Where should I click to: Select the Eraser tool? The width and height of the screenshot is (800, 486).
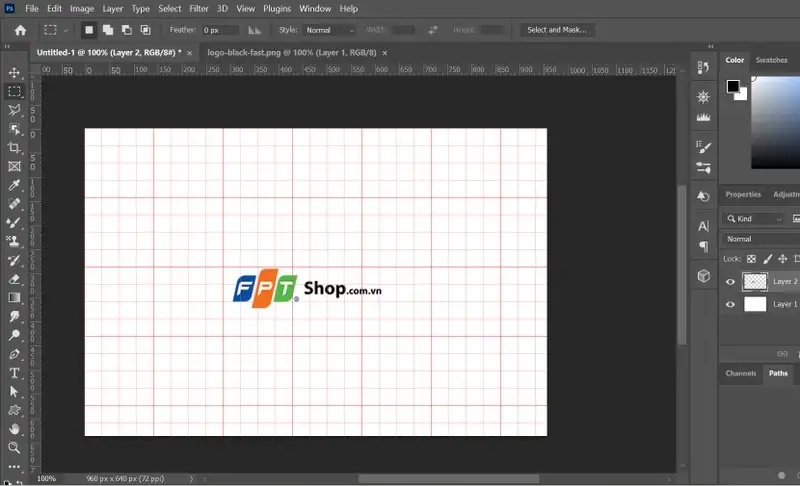14,279
